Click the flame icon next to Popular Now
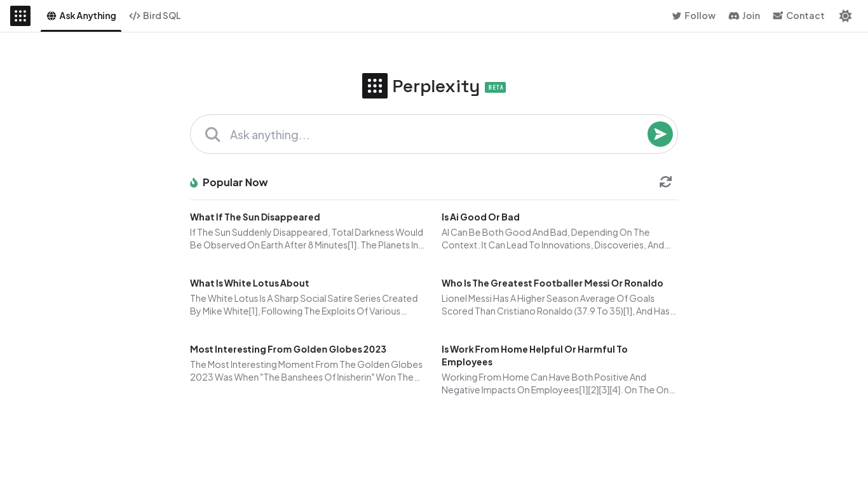Viewport: 868px width, 488px height. point(194,182)
